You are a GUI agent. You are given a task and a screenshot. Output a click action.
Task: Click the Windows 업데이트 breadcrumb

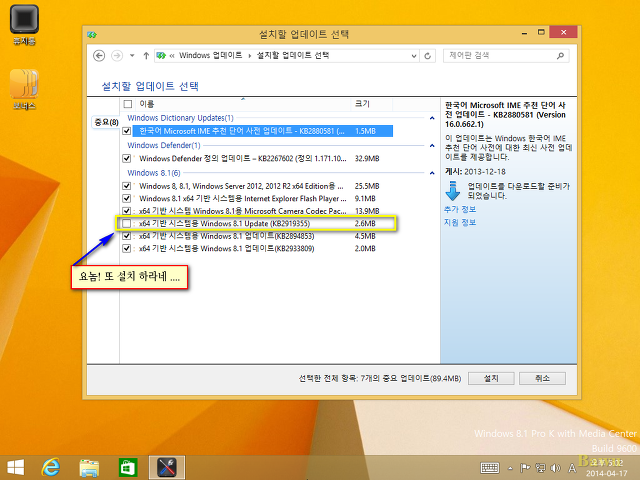click(x=210, y=55)
